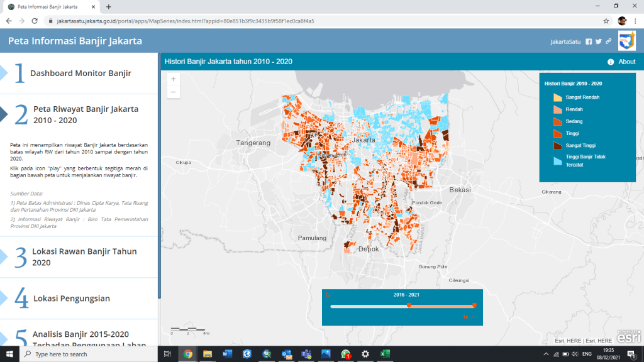Share the map on Twitter
Viewport: 644px width, 362px height.
pos(599,41)
